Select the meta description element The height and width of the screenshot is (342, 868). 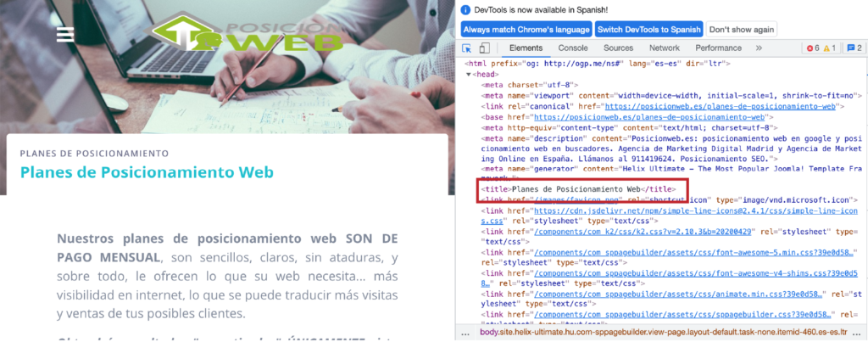(671, 149)
